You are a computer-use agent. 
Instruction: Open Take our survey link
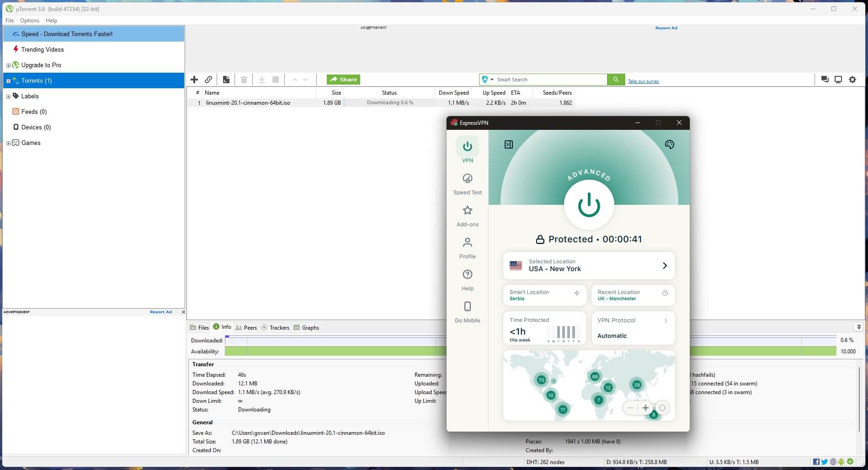coord(643,81)
